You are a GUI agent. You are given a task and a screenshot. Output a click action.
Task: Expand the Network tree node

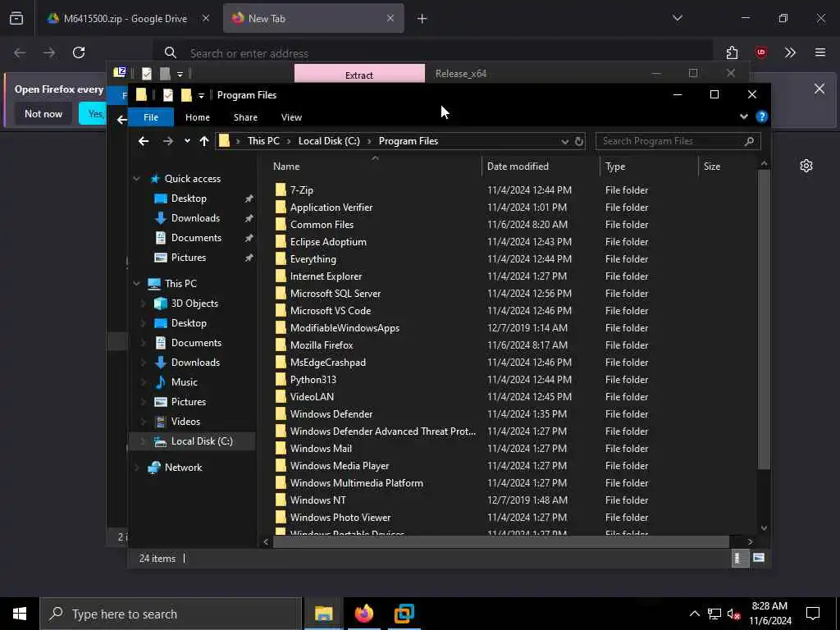coord(137,468)
